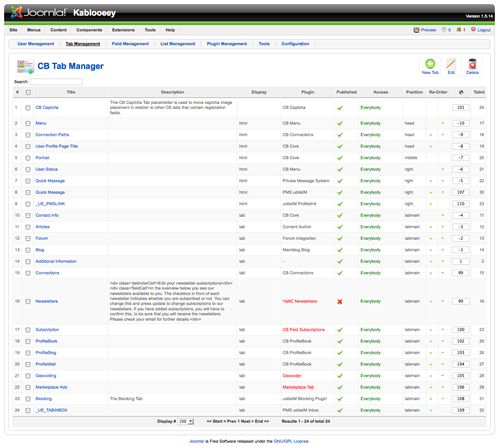Check the Newsletters row checkbox
Screen dimensions: 499x448
[28, 301]
